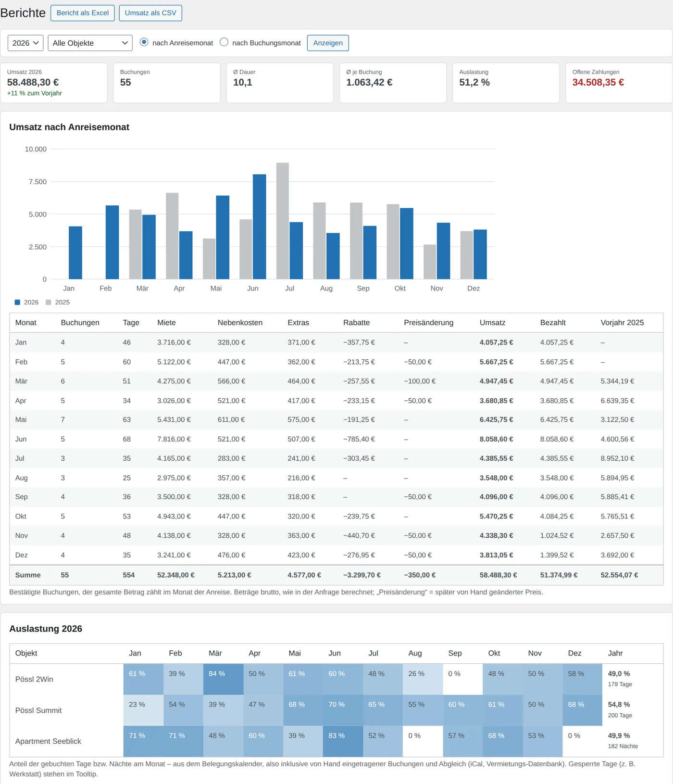Viewport: 673px width, 784px height.
Task: Open the year dropdown showing 2026
Action: point(25,43)
